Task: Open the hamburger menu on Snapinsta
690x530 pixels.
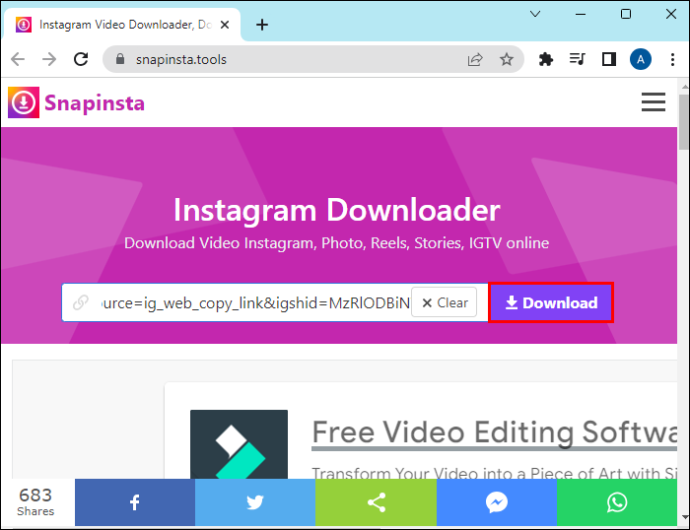Action: point(653,102)
